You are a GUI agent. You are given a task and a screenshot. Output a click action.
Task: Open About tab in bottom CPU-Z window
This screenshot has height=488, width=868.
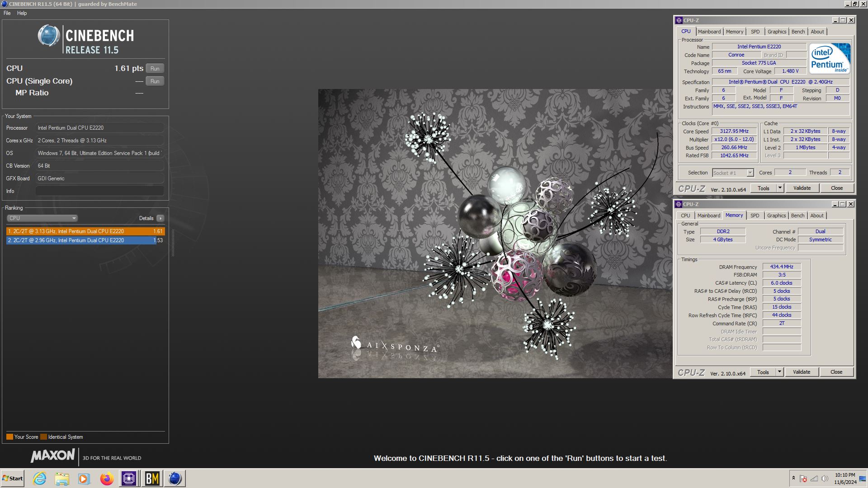click(x=817, y=216)
